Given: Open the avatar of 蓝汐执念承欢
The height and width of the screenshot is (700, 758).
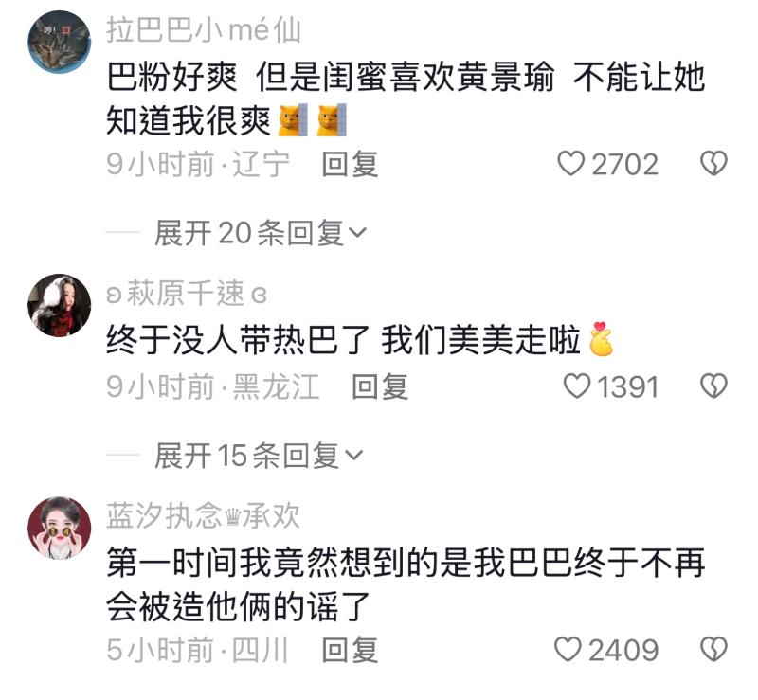Looking at the screenshot, I should (60, 528).
